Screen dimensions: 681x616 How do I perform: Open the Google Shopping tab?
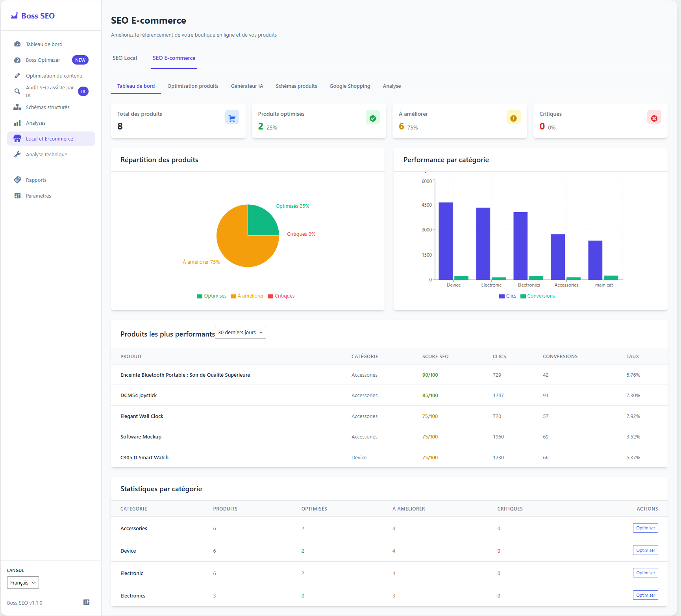point(350,86)
